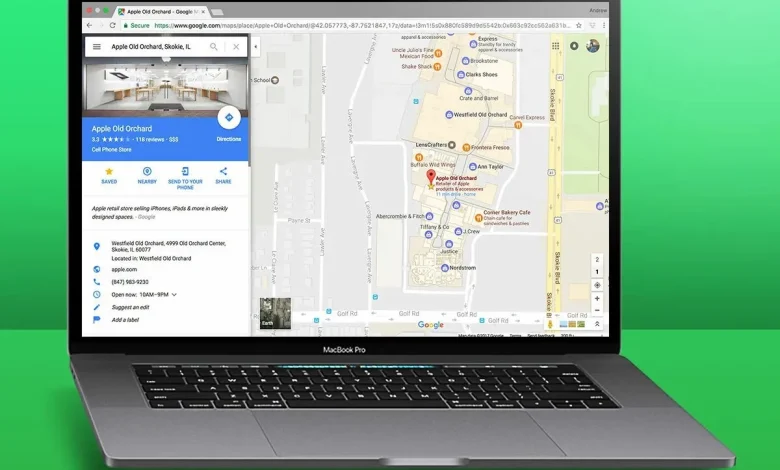Click the Justice store marker
Viewport: 780px width, 470px height.
pyautogui.click(x=449, y=244)
